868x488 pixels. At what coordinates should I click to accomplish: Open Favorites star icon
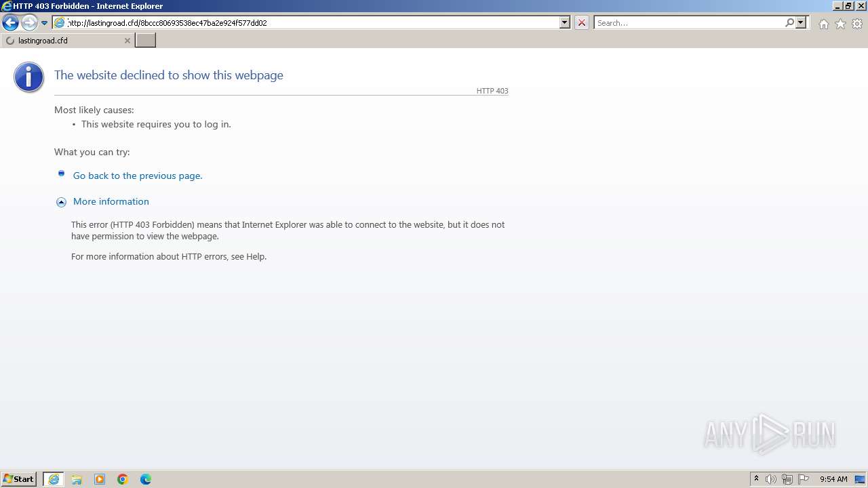coord(840,24)
